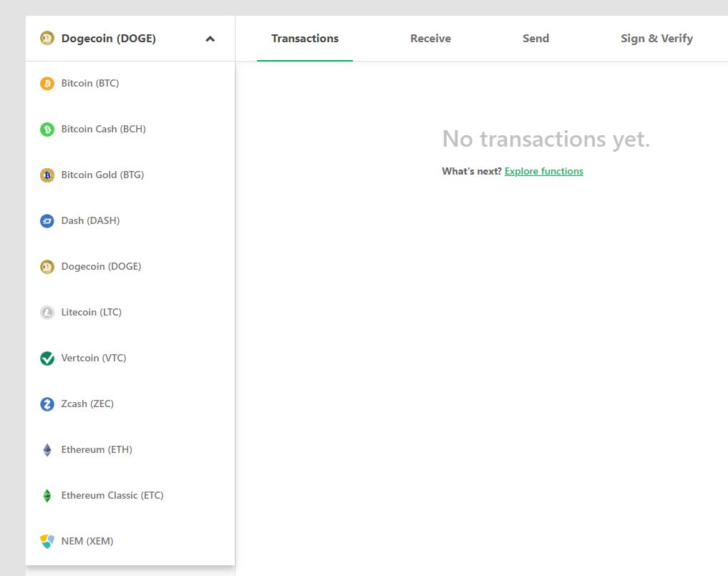
Task: Click the Bitcoin Gold coin icon
Action: (x=47, y=175)
